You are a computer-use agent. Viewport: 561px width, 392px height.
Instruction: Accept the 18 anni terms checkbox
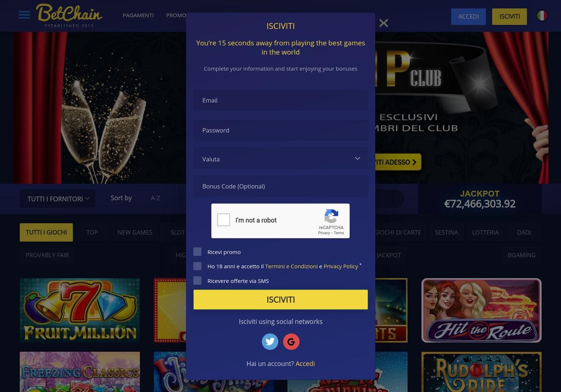(197, 266)
